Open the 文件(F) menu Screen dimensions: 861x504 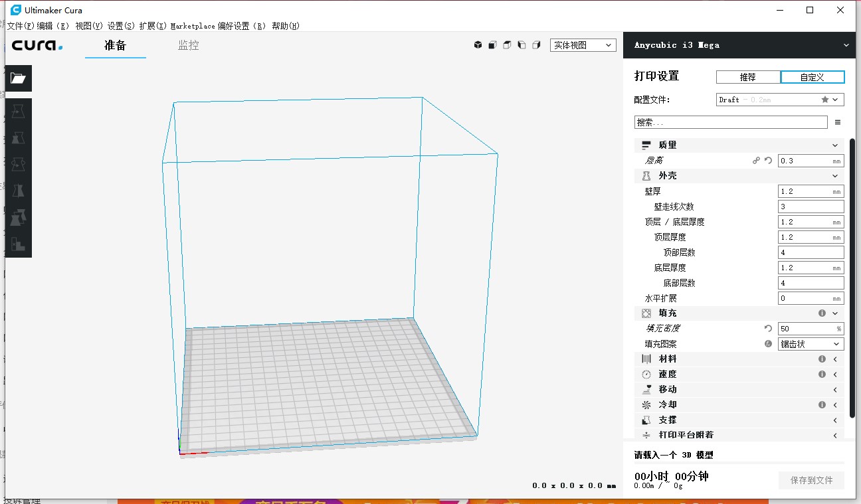(x=21, y=26)
